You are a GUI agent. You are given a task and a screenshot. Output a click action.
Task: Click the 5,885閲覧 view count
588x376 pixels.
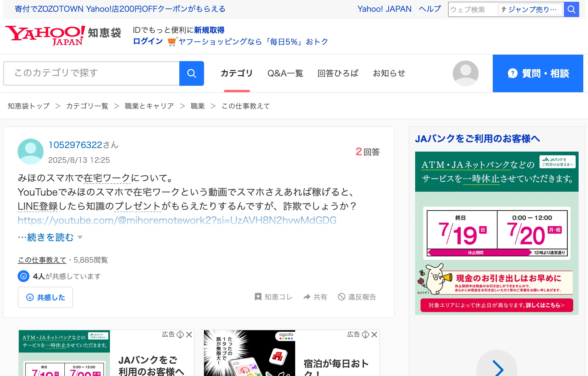91,260
